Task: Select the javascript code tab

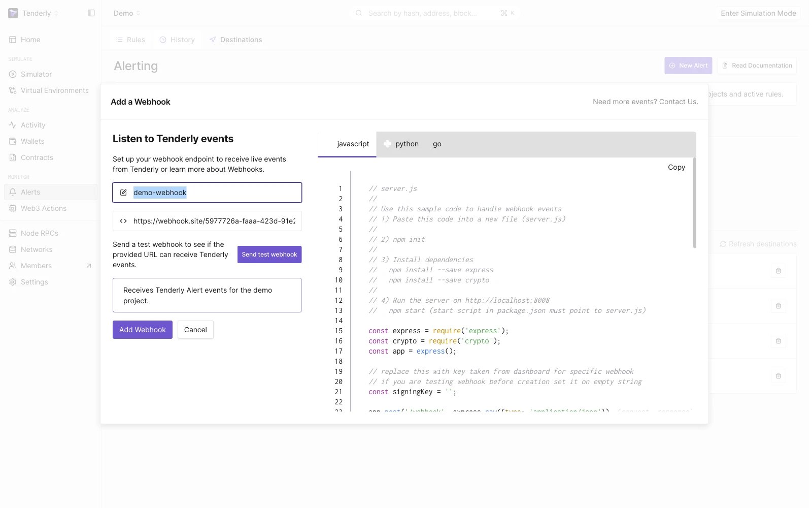Action: (x=347, y=144)
